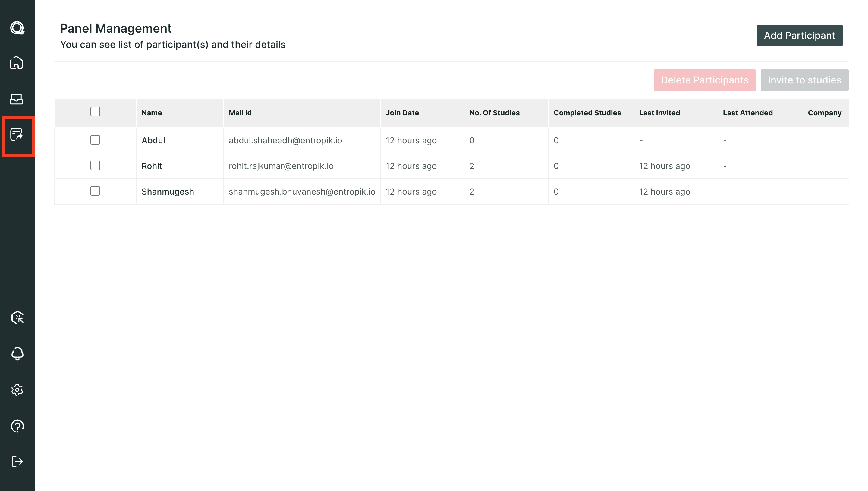The height and width of the screenshot is (491, 868).
Task: Click the Add Participant button
Action: 799,36
